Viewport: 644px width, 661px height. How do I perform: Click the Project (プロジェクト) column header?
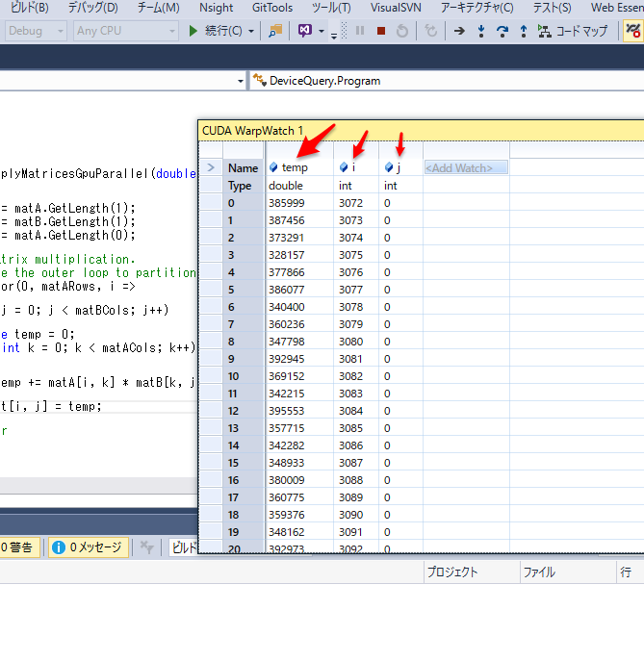tap(472, 572)
